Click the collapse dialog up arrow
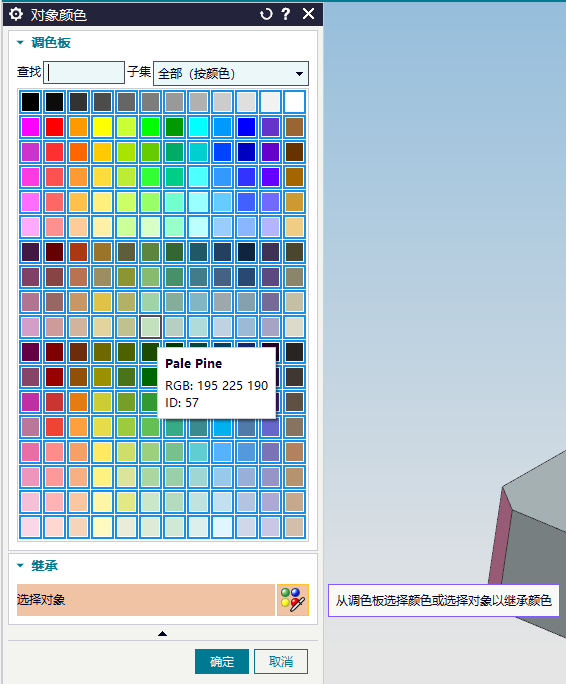 (x=162, y=633)
